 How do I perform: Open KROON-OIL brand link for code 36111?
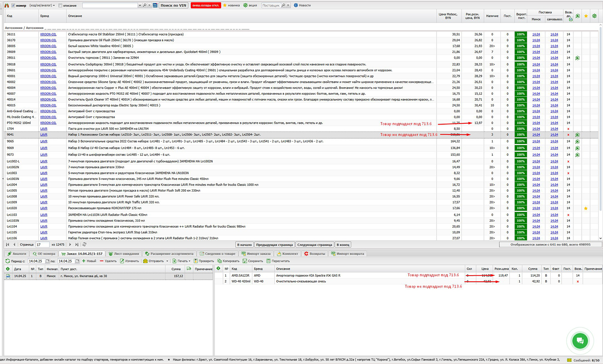click(x=48, y=34)
